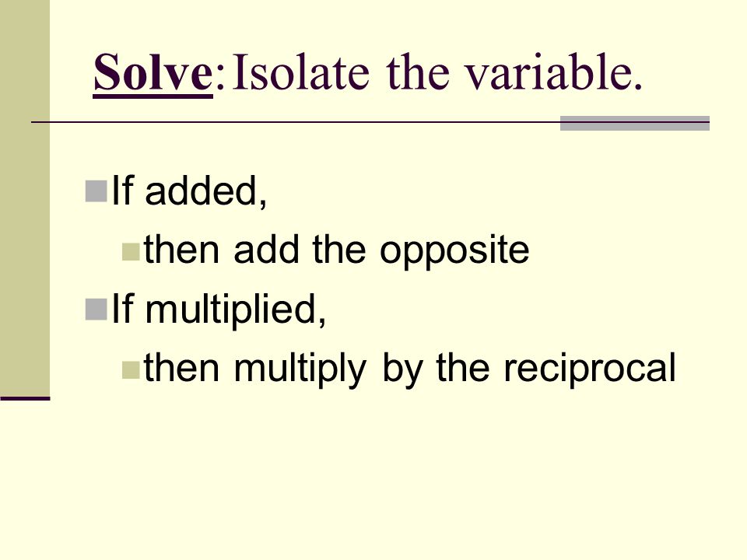This screenshot has width=747, height=560.
Task: Select the gray bullet before 'If added,'
Action: point(96,191)
